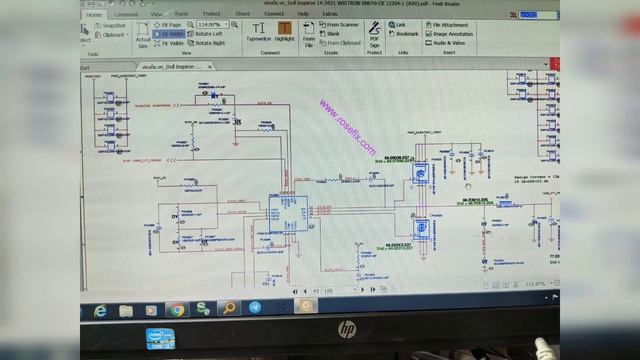Rotate the page left
This screenshot has height=360, width=640.
(205, 34)
